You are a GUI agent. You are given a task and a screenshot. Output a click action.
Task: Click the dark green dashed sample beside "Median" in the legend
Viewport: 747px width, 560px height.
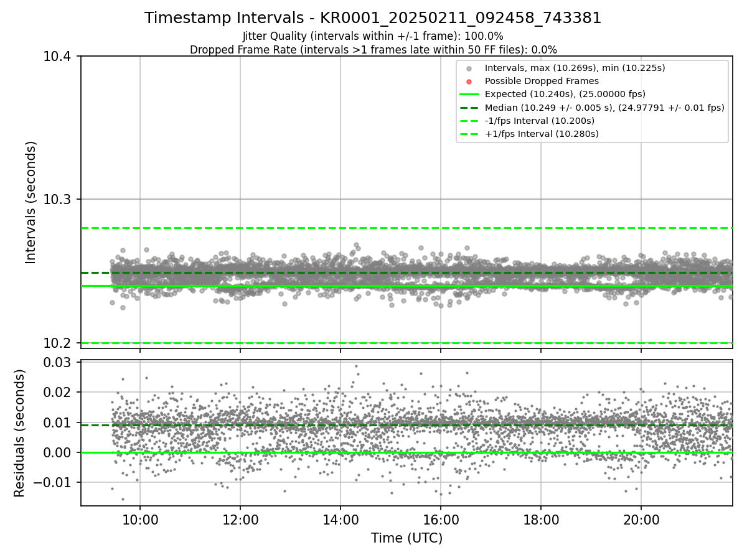[469, 107]
